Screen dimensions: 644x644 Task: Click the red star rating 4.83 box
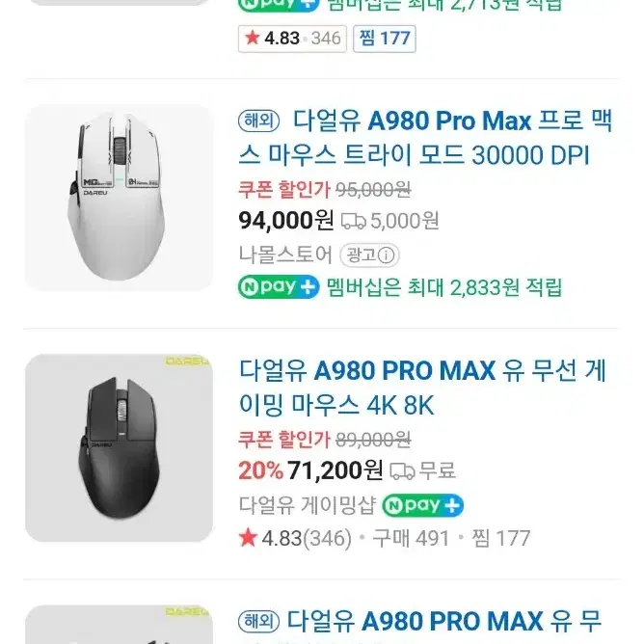tap(292, 39)
